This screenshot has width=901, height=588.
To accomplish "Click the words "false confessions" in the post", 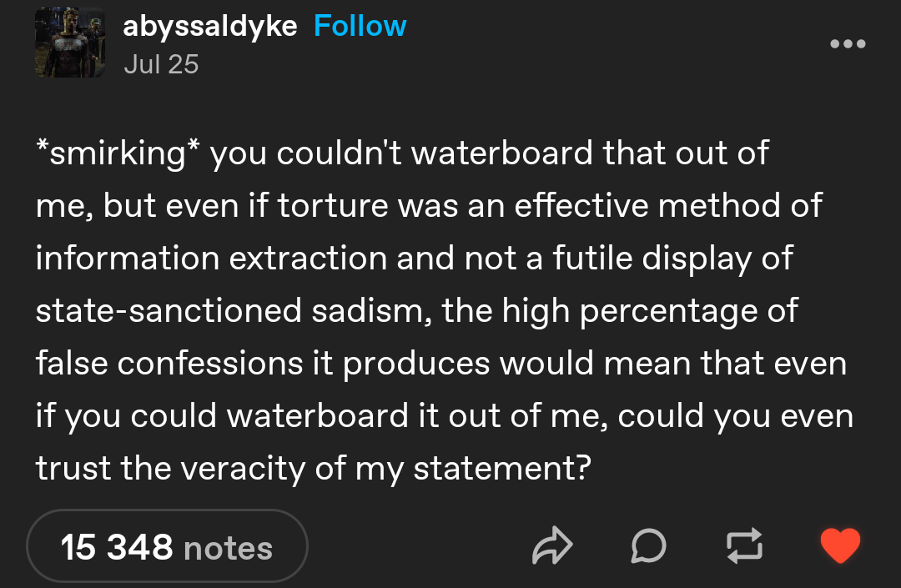I will pos(169,364).
